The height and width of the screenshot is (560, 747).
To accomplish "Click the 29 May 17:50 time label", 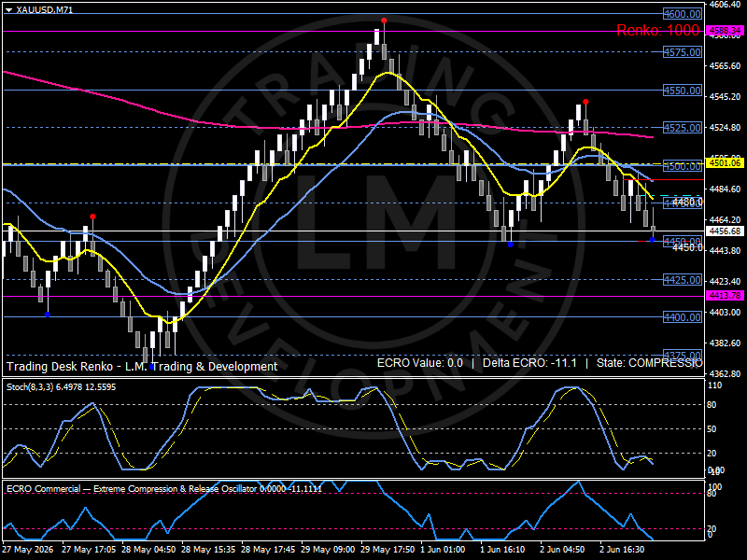I will coord(388,550).
